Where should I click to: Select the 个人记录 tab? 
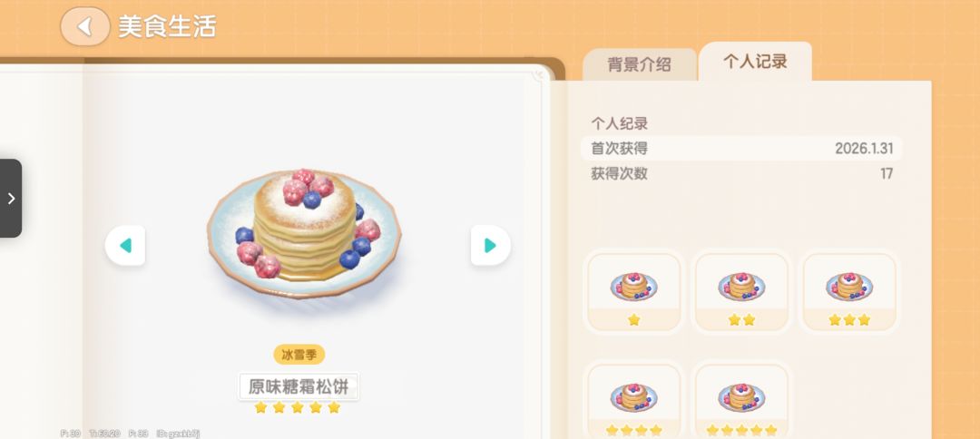755,61
